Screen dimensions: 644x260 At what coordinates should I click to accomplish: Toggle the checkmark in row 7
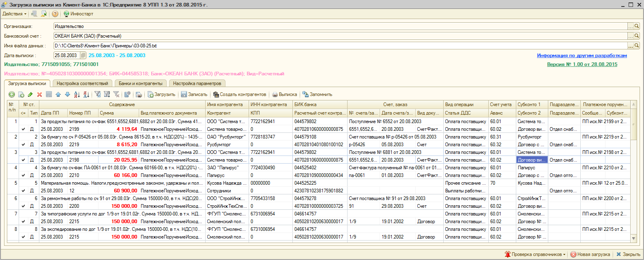tap(23, 222)
